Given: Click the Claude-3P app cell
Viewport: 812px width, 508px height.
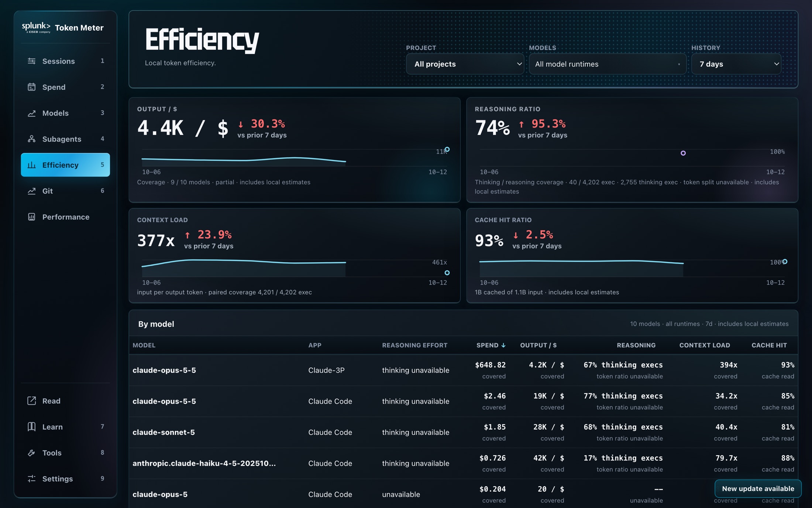Looking at the screenshot, I should [326, 370].
